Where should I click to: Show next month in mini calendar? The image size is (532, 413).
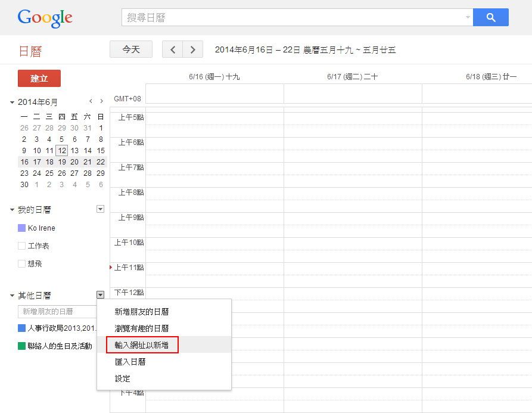click(x=102, y=102)
